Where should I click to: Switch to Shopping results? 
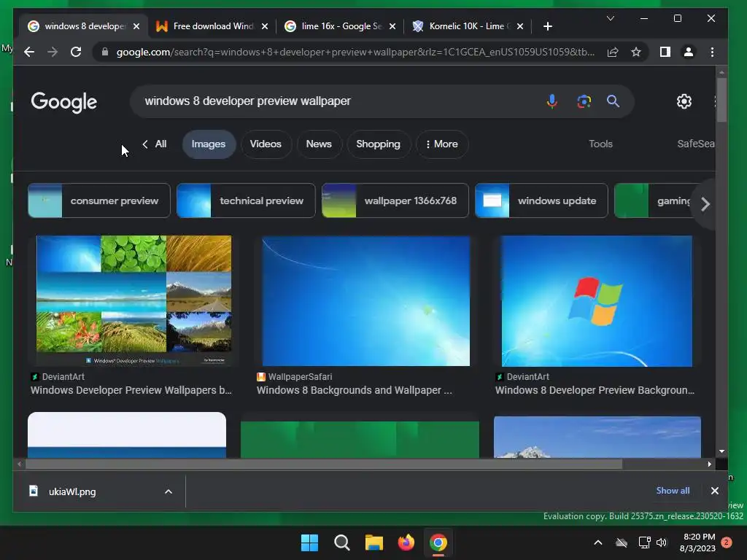tap(379, 144)
